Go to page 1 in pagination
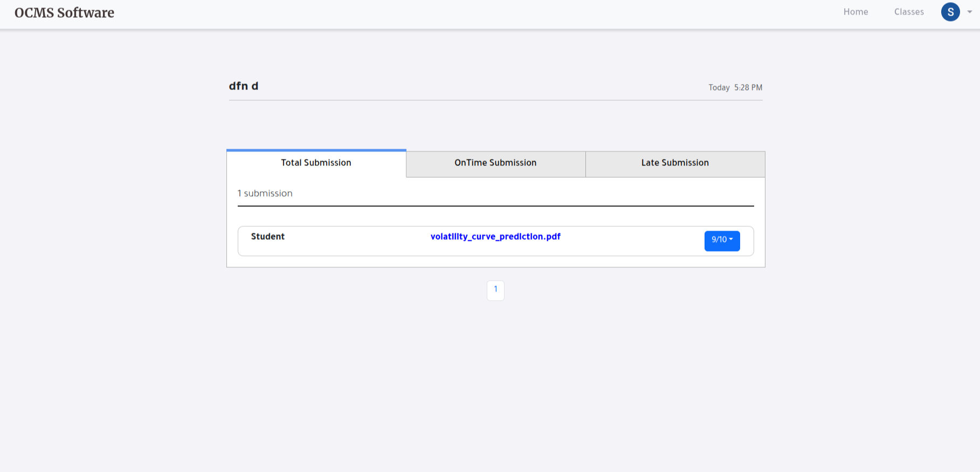Viewport: 980px width, 472px height. point(495,290)
